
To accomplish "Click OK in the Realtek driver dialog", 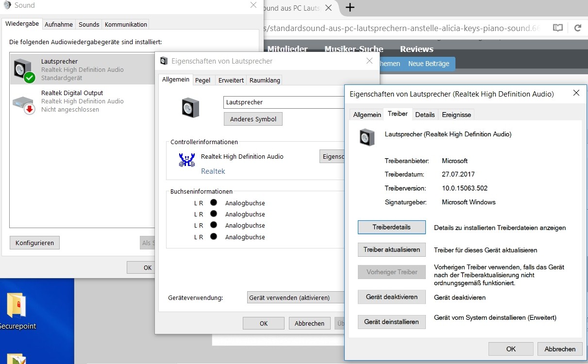I will tap(511, 349).
